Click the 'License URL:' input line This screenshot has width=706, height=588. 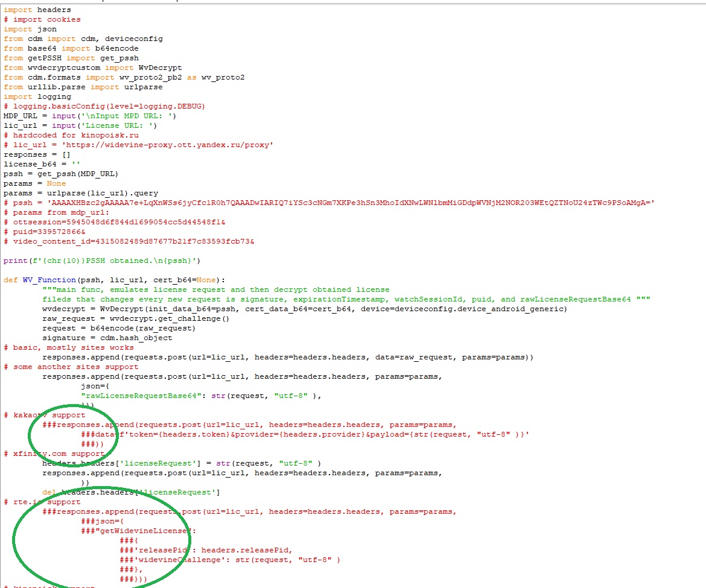(x=80, y=126)
